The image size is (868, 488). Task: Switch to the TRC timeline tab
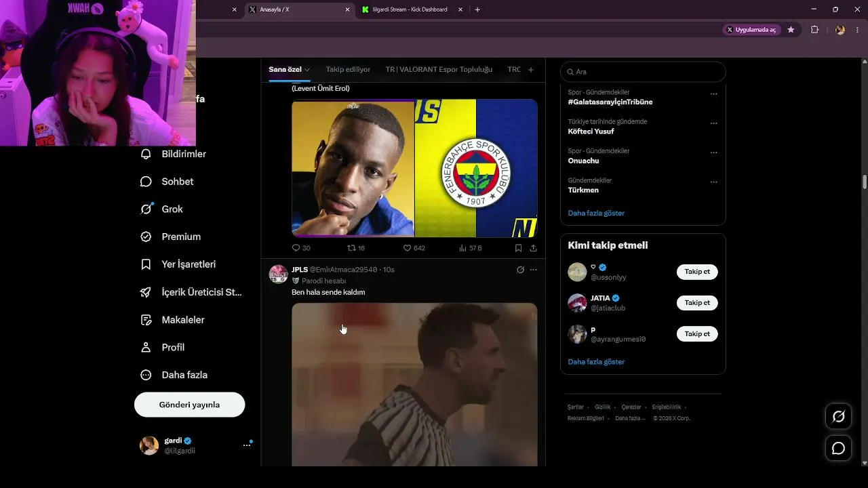pyautogui.click(x=514, y=69)
